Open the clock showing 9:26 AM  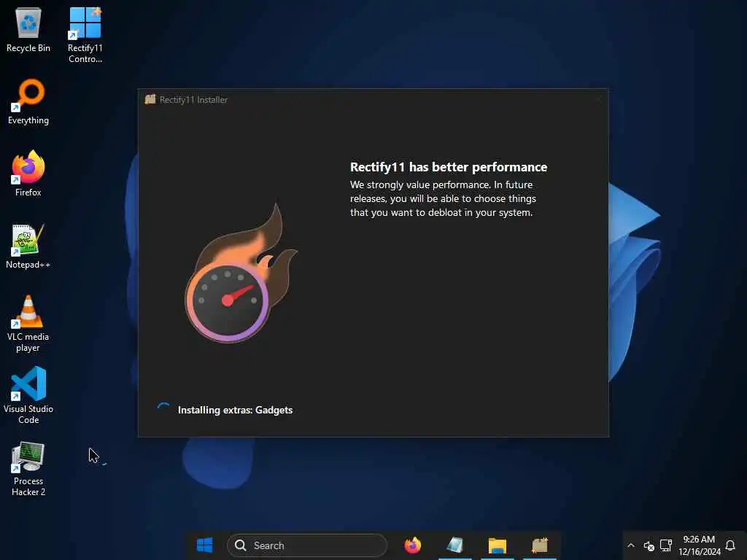[x=699, y=545]
